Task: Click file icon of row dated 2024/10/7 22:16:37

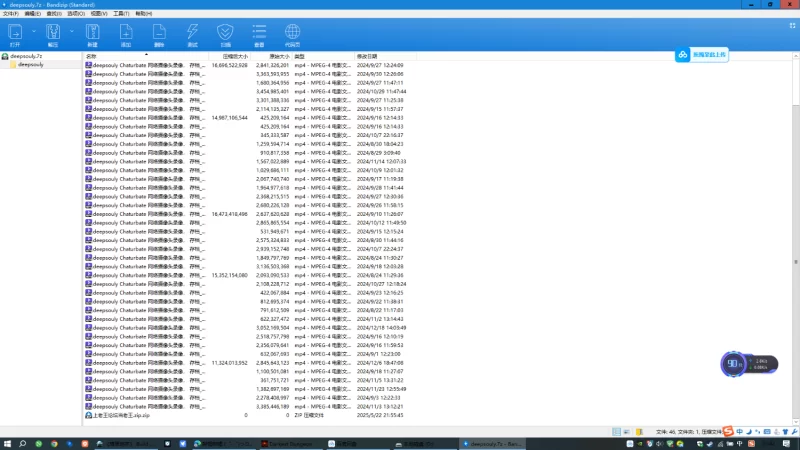Action: click(89, 135)
